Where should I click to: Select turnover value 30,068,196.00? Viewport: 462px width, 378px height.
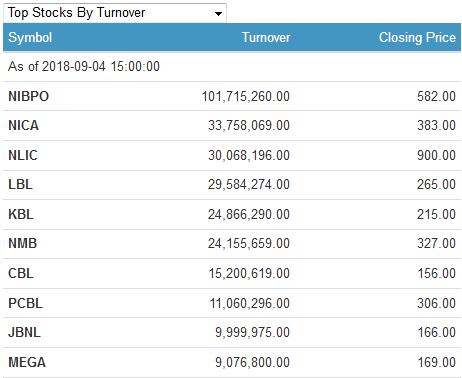tap(249, 155)
